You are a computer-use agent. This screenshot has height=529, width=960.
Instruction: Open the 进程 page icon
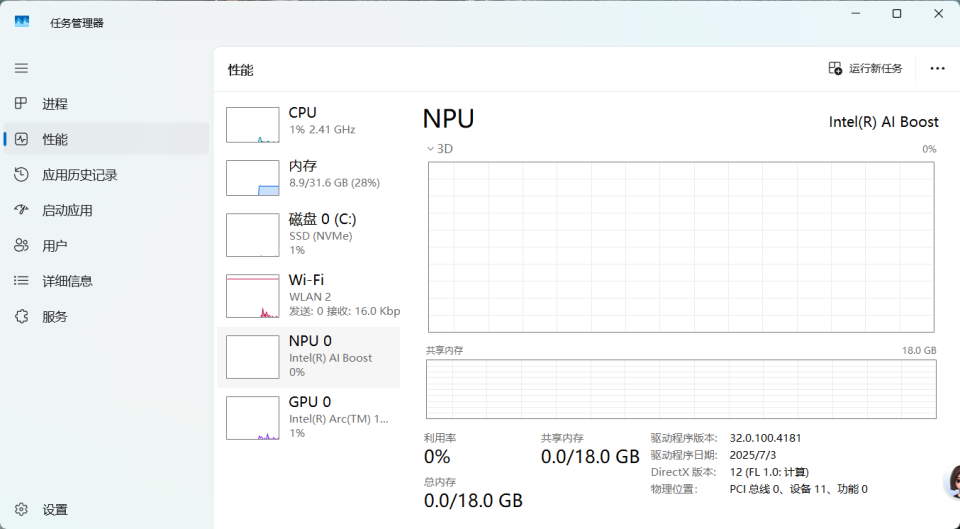(x=21, y=103)
